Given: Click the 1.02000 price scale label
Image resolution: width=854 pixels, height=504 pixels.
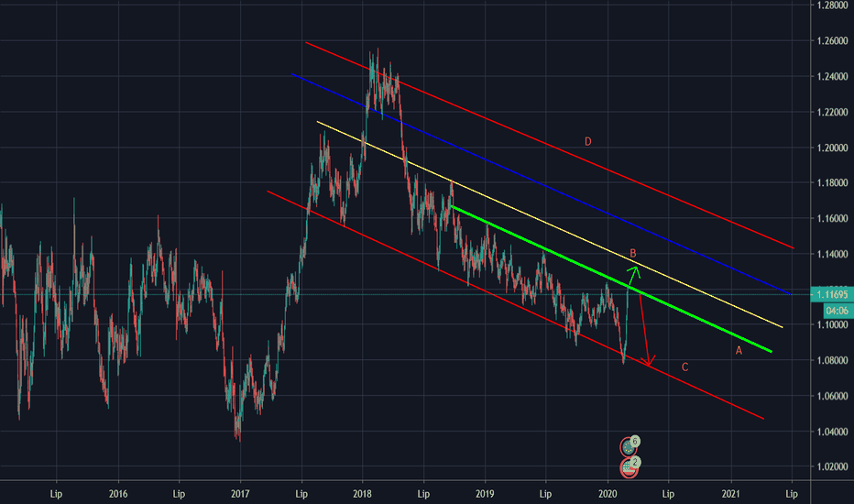Looking at the screenshot, I should pos(832,467).
